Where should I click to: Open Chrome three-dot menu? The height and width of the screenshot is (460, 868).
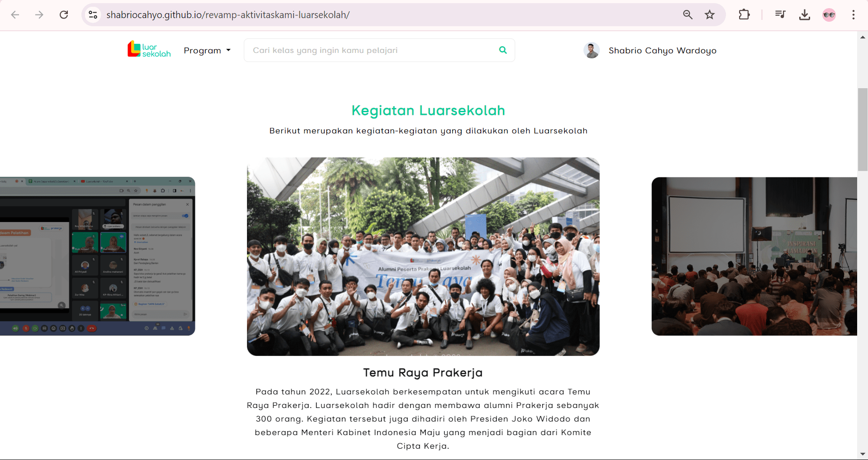pos(854,15)
